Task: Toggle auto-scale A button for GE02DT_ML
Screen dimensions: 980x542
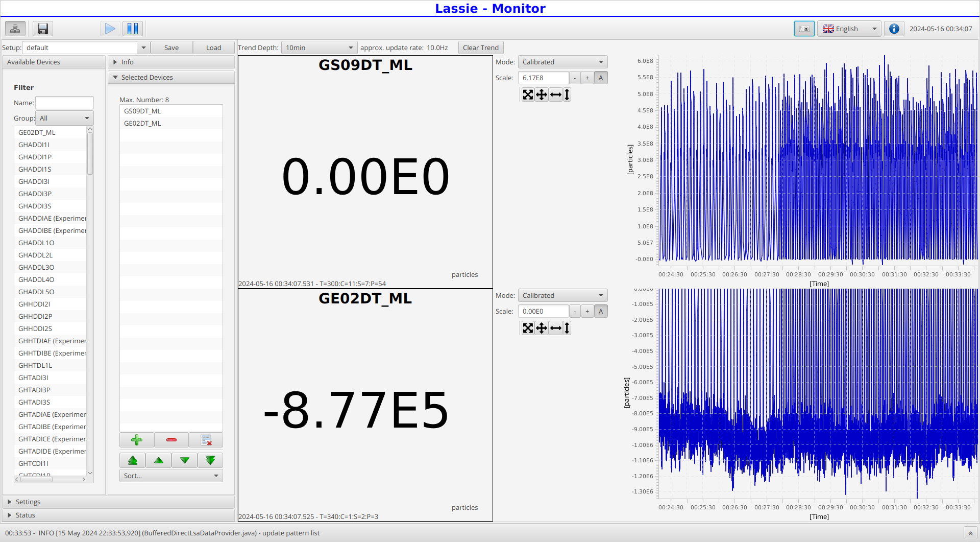Action: (x=601, y=311)
